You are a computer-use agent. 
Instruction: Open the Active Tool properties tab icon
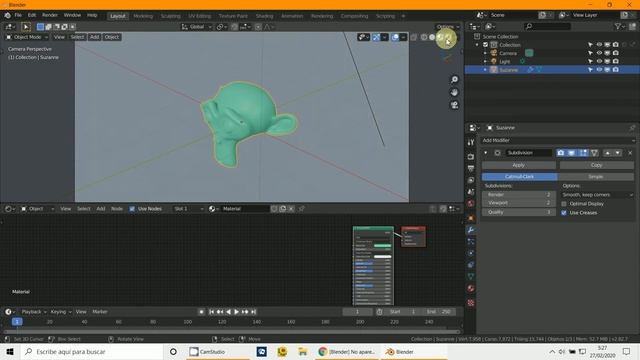point(471,142)
